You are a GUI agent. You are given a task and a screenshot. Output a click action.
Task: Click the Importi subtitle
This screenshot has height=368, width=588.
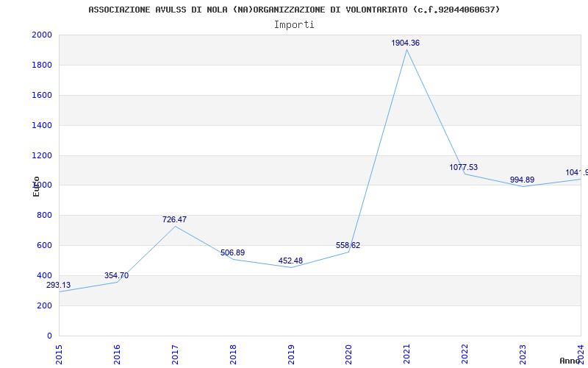[294, 25]
